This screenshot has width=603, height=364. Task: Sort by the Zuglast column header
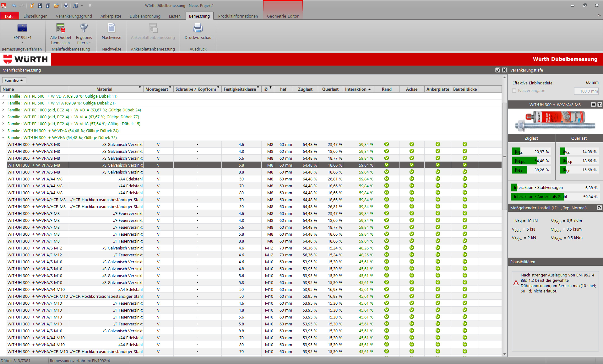(305, 89)
